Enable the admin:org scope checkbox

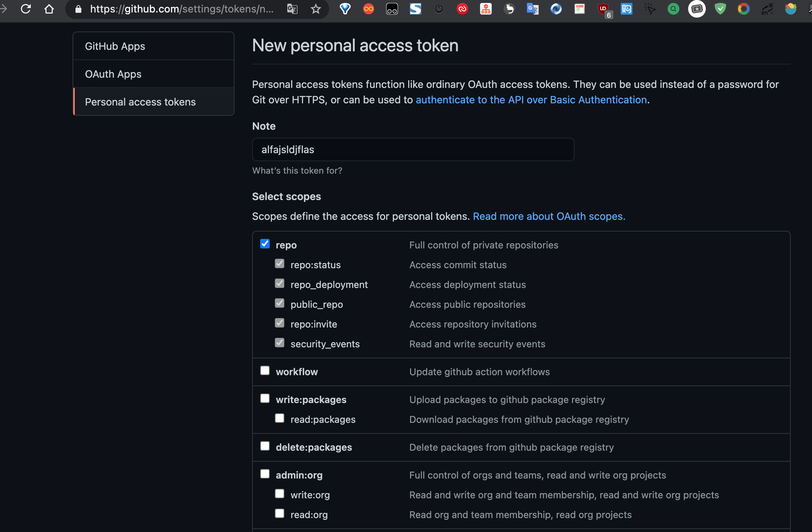click(x=265, y=474)
